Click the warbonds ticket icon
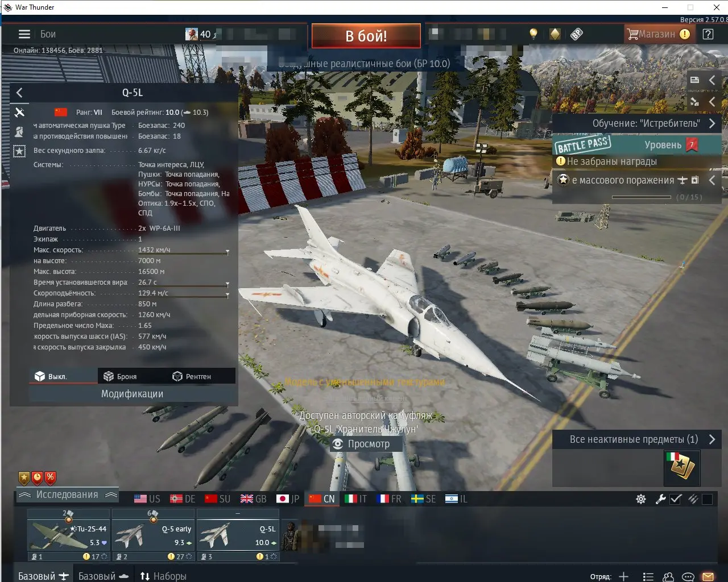The width and height of the screenshot is (728, 582). pos(577,34)
